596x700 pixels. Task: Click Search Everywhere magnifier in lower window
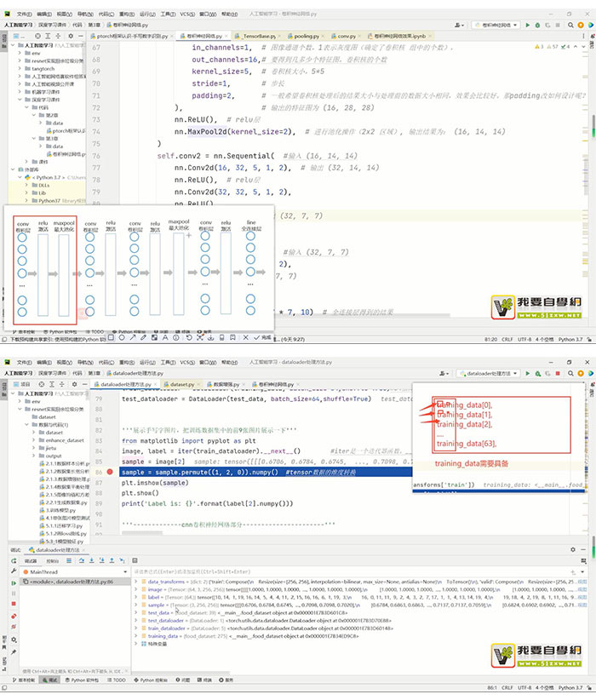pyautogui.click(x=570, y=373)
